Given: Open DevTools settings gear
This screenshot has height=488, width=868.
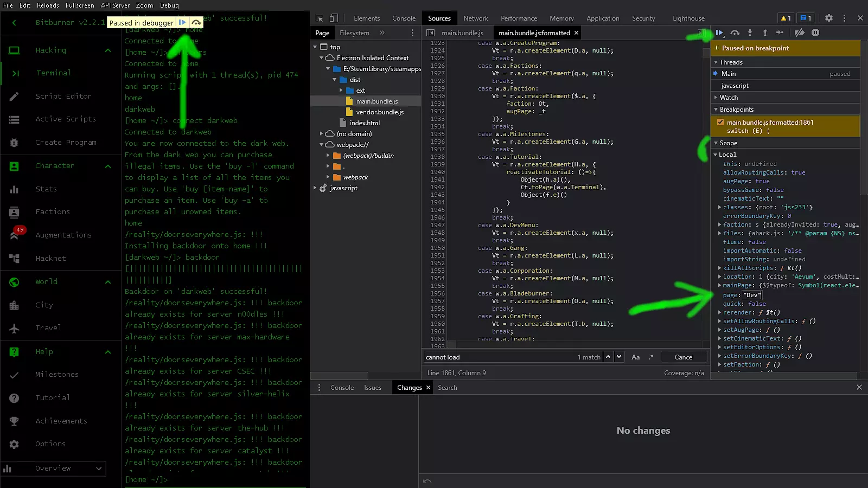Looking at the screenshot, I should click(x=829, y=18).
